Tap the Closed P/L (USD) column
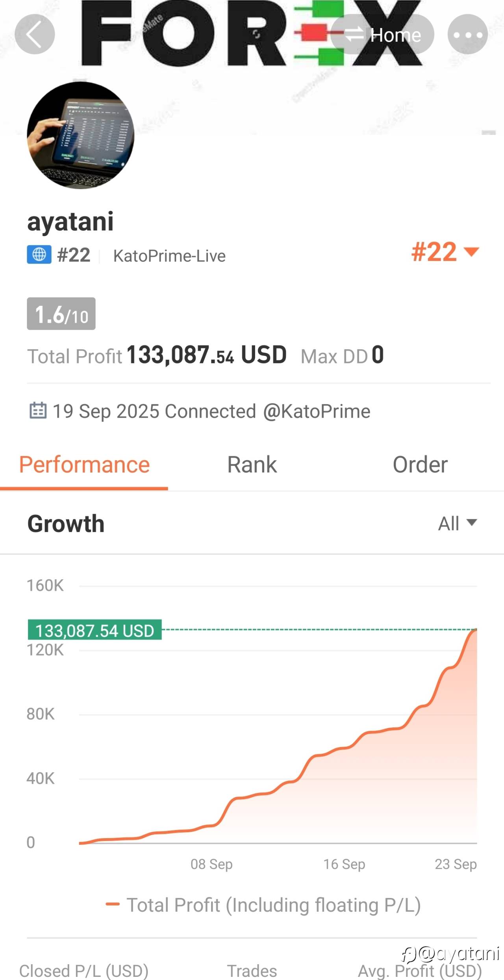 tap(84, 971)
